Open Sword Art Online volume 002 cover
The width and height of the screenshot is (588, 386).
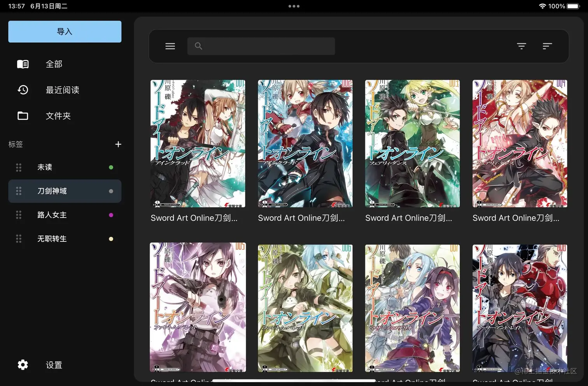(x=305, y=143)
